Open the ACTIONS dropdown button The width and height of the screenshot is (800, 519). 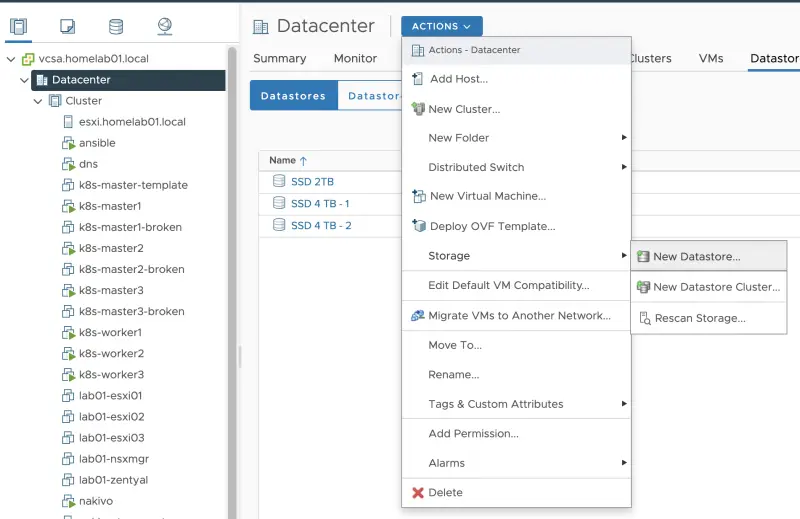click(x=442, y=27)
